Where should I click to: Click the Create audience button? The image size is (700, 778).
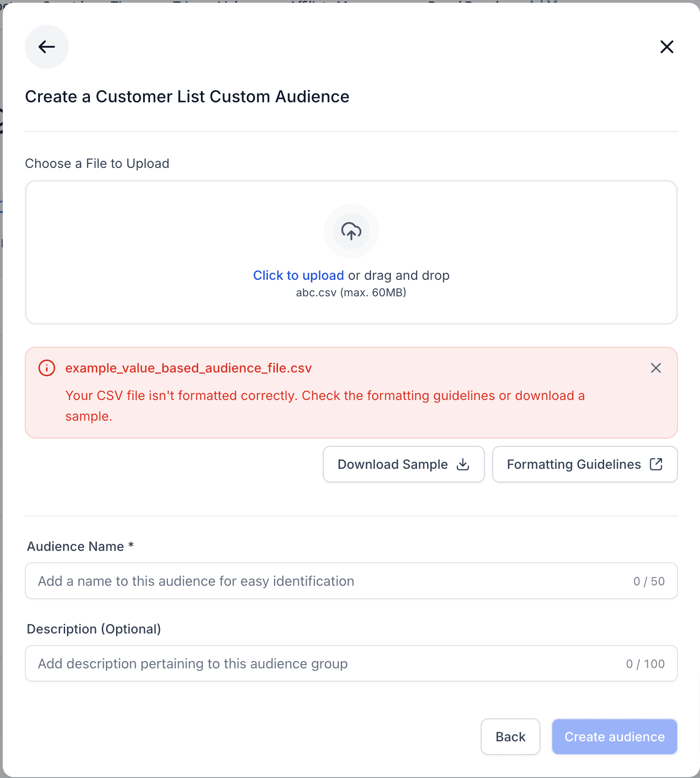[615, 737]
